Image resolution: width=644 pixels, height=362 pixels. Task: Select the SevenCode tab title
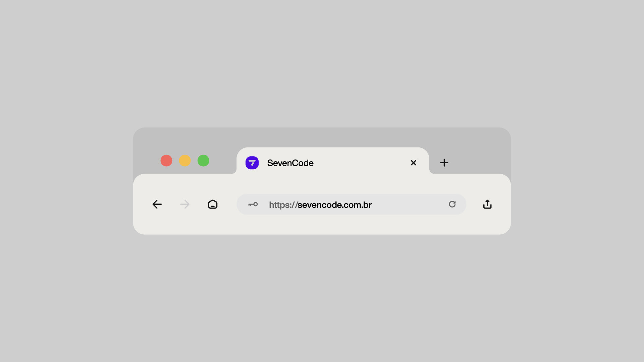pyautogui.click(x=290, y=163)
